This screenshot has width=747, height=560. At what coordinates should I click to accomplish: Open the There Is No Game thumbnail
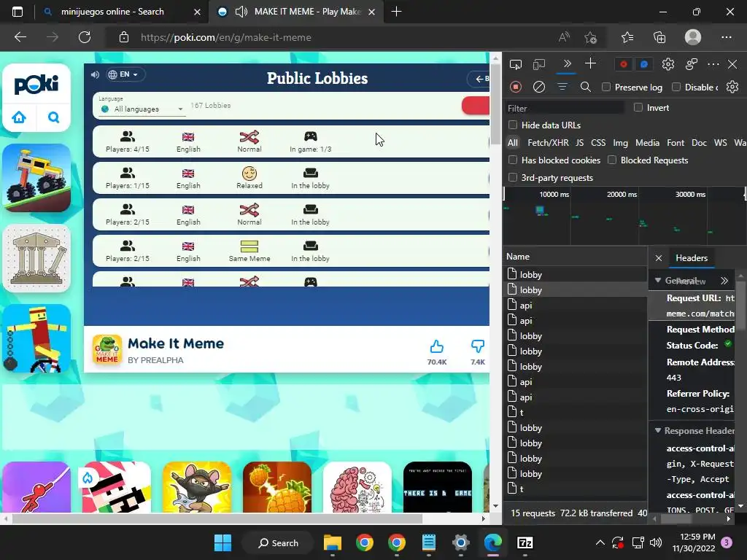tap(438, 486)
